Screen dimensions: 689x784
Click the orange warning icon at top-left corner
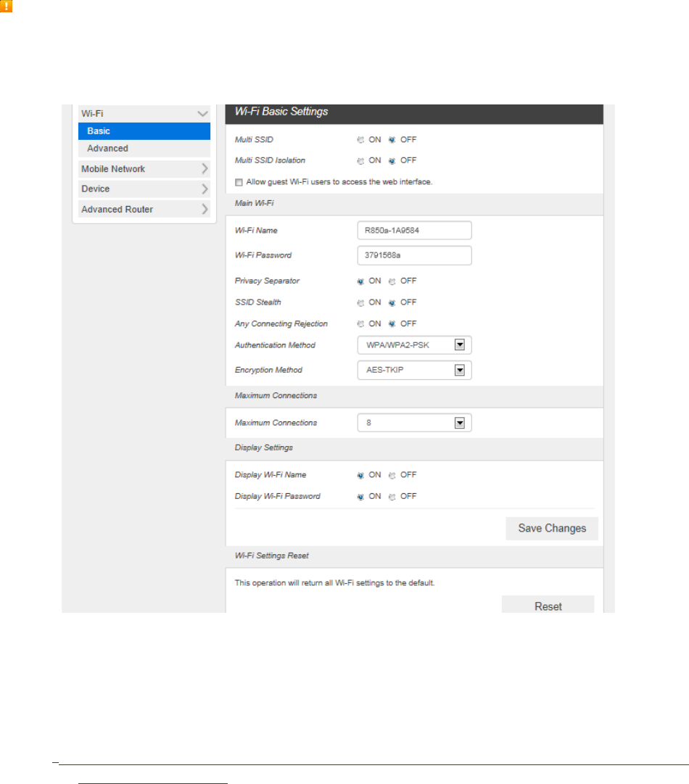6,6
